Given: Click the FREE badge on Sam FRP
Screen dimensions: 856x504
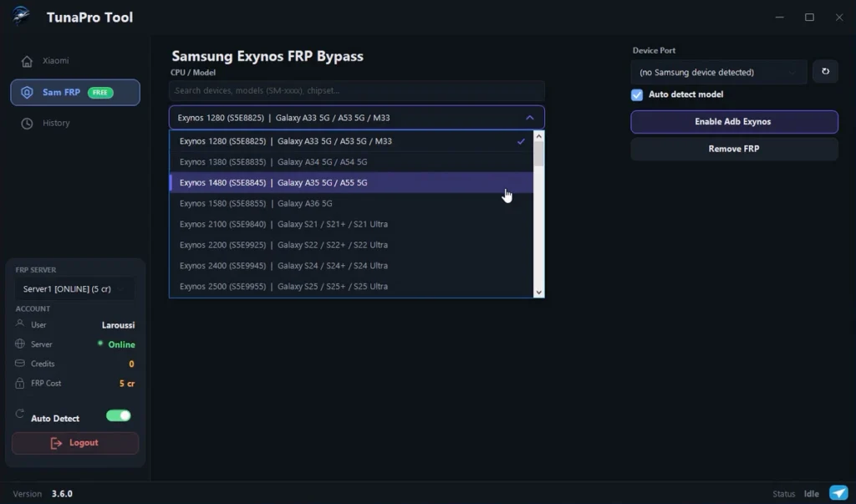Looking at the screenshot, I should (100, 92).
